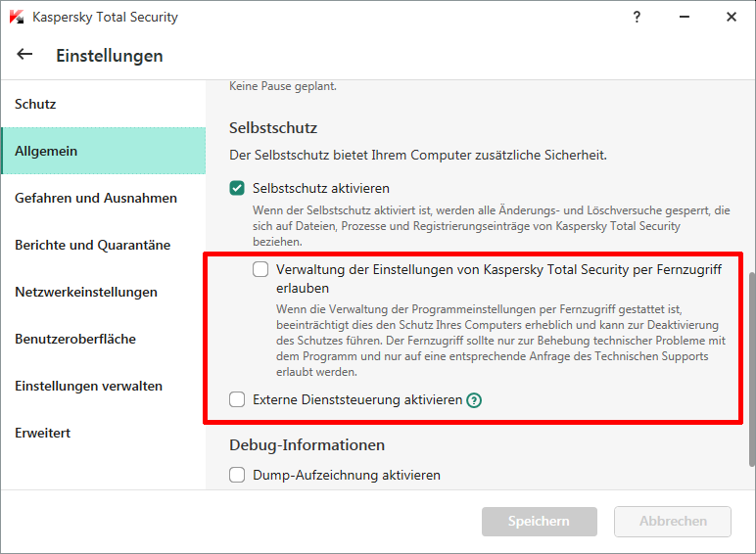Screen dimensions: 756x554
Task: Click the Abbrechen button
Action: 672,522
